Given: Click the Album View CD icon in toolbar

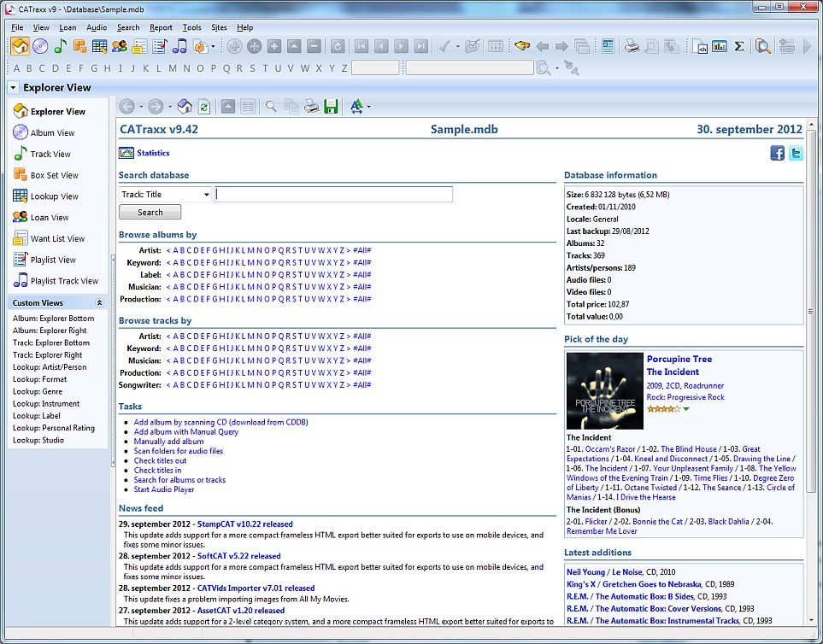Looking at the screenshot, I should click(x=40, y=46).
